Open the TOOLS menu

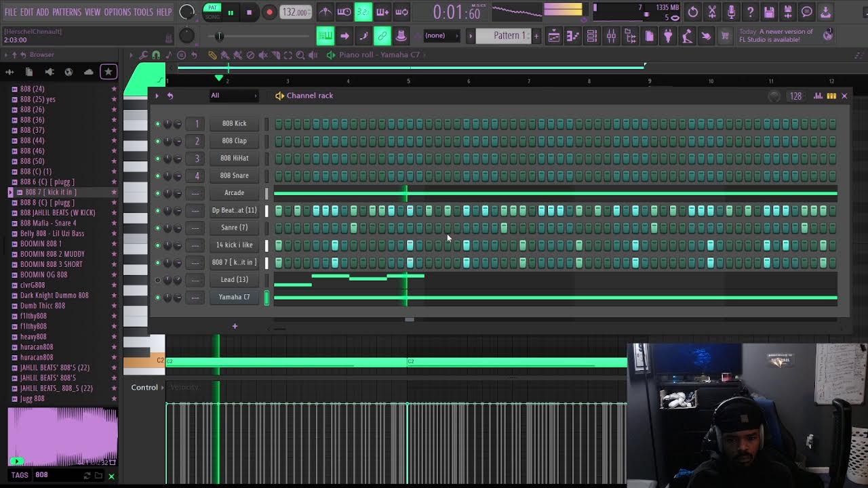click(143, 12)
